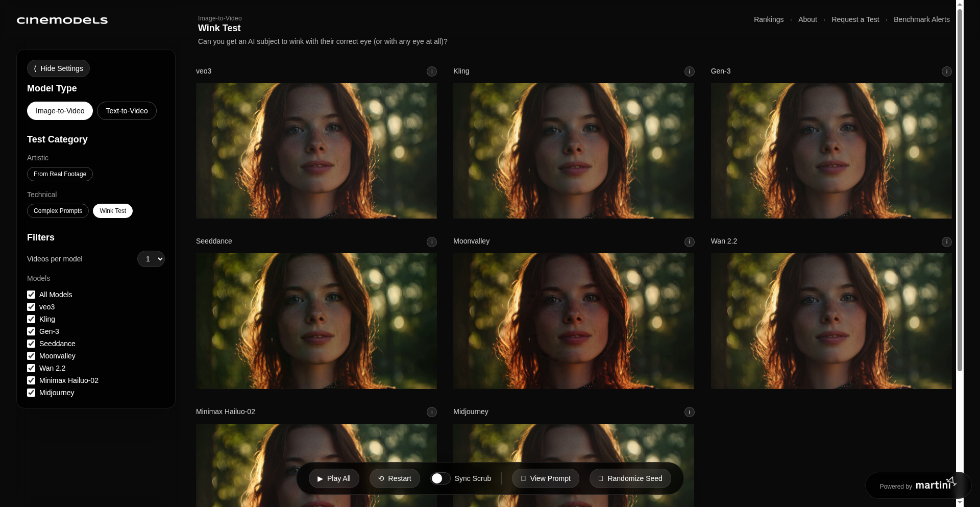Click the "Artistic" category label
Image resolution: width=980 pixels, height=507 pixels.
[x=38, y=158]
